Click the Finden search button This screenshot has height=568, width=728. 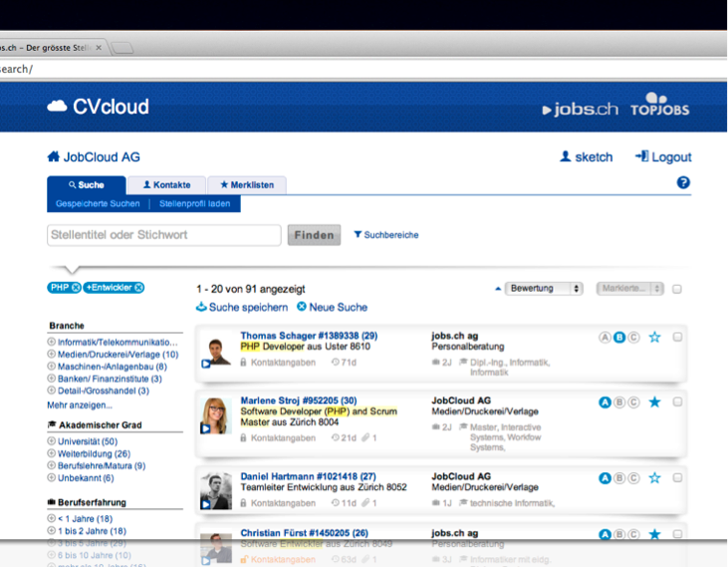(x=314, y=235)
